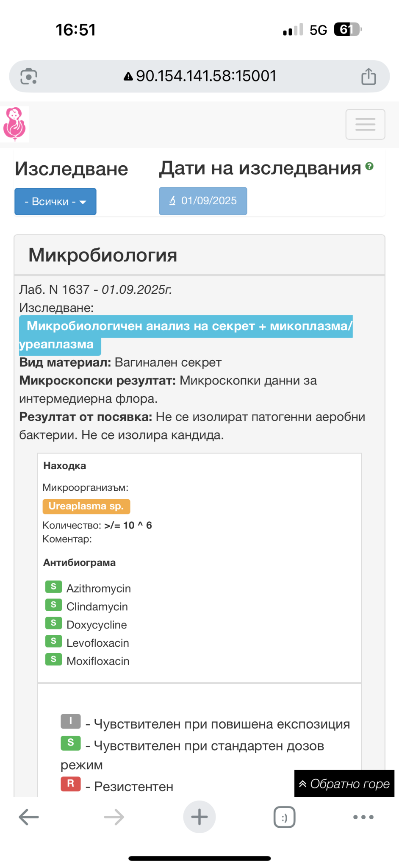Tap the camera scan icon in address bar
399x868 pixels.
click(29, 77)
